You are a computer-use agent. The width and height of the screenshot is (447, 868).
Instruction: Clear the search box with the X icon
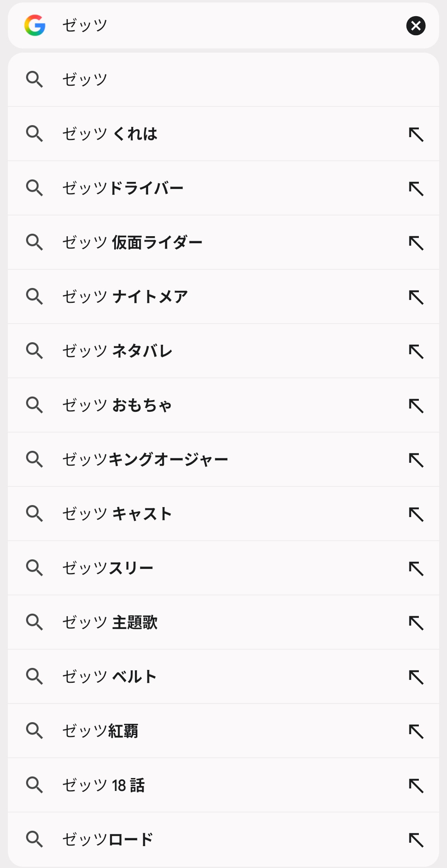click(416, 26)
